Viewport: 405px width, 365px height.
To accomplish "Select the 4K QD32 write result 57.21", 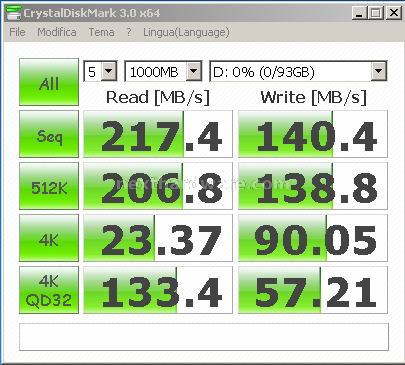I will (313, 290).
